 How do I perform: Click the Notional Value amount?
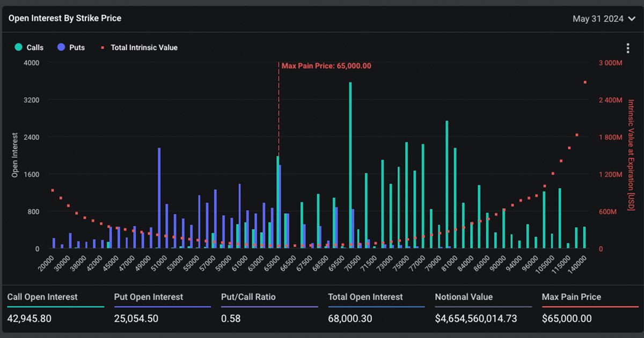pos(476,319)
